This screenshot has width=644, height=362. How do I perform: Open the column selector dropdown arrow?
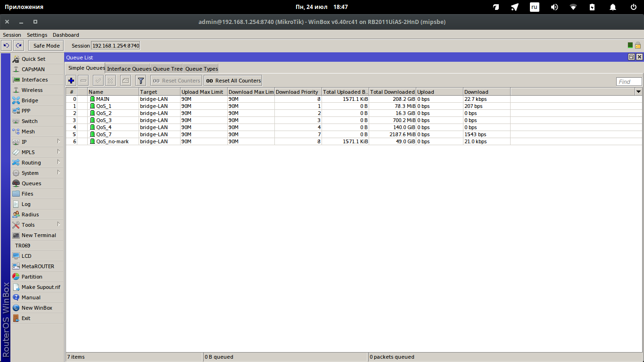coord(639,91)
